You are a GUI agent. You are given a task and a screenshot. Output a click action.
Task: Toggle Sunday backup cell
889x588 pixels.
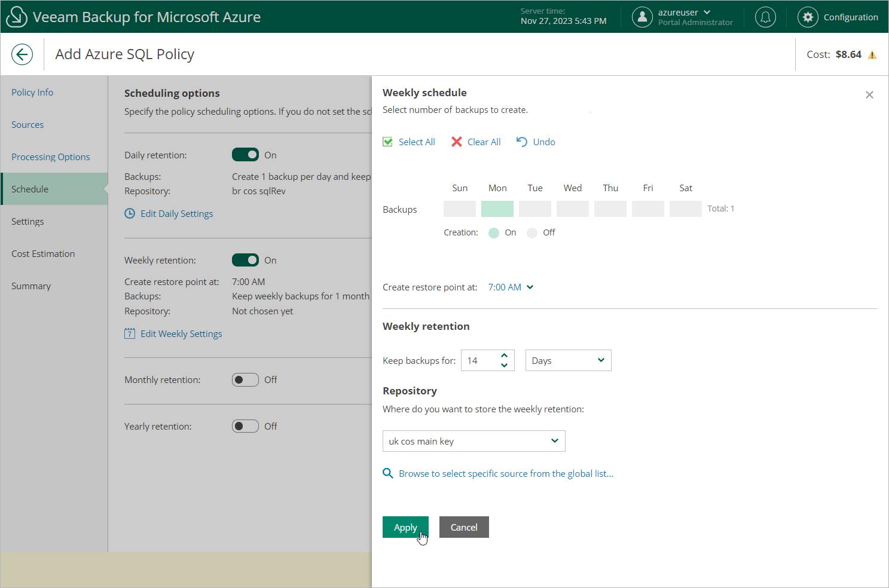[460, 209]
